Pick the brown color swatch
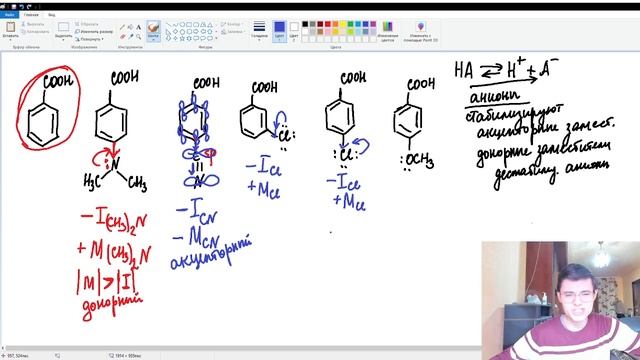640x360 pixels. tap(320, 32)
